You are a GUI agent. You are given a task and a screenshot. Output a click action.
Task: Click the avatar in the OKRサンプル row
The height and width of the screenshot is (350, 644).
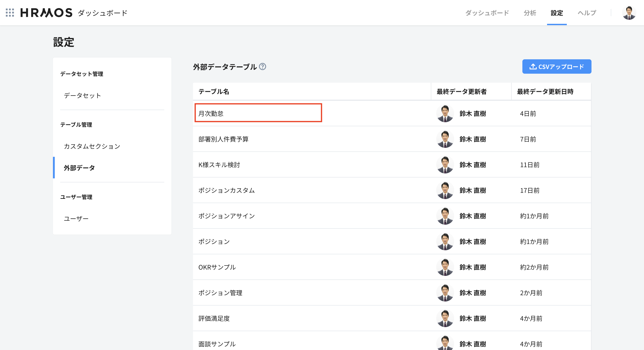click(x=445, y=267)
